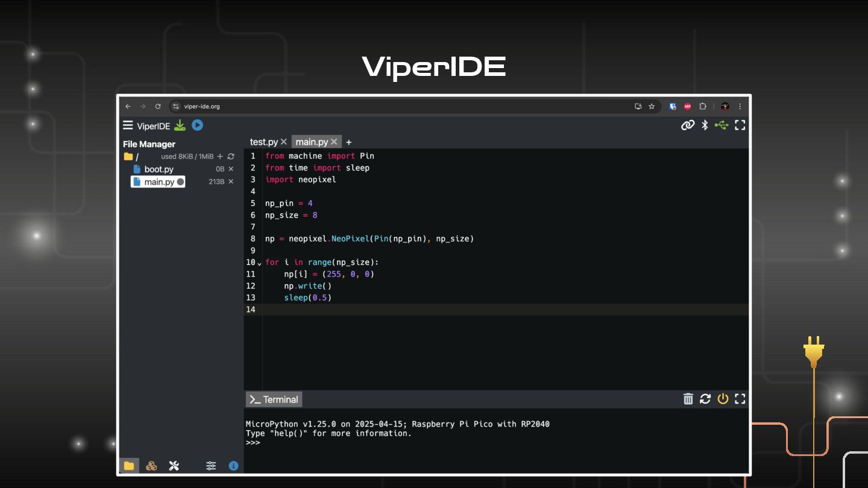The width and height of the screenshot is (868, 488).
Task: Click the terminal prompt >>>
Action: pos(253,442)
